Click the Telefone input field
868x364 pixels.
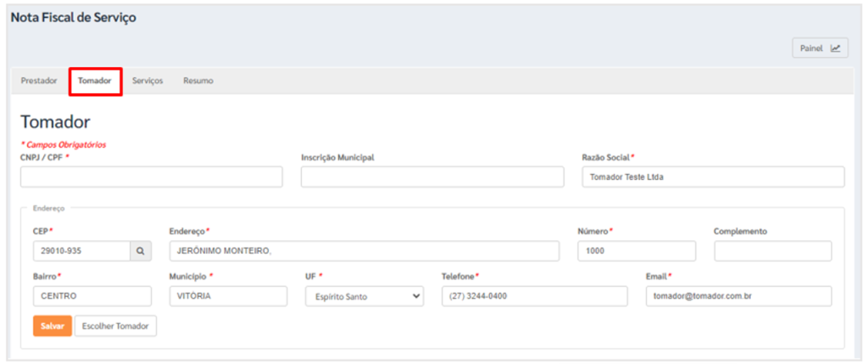tap(535, 296)
